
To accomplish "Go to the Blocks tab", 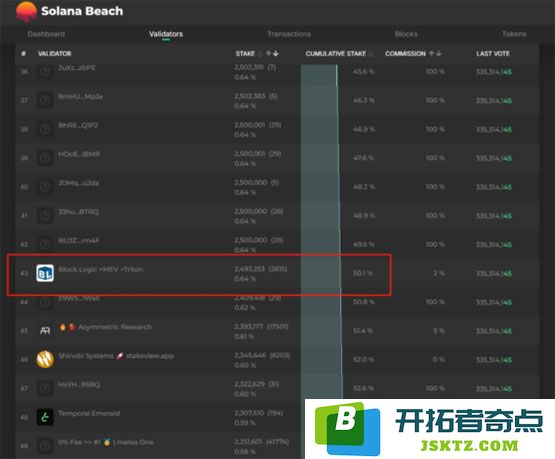I will pos(406,34).
